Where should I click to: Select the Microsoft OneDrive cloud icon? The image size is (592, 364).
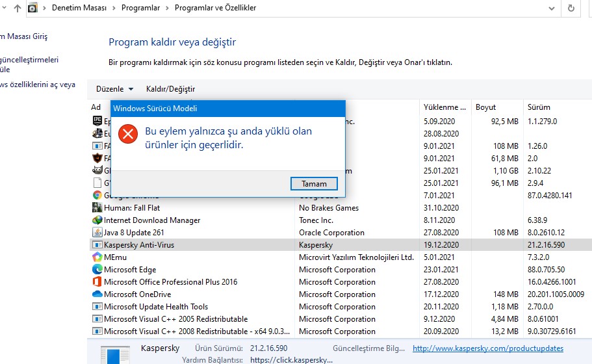[x=97, y=294]
